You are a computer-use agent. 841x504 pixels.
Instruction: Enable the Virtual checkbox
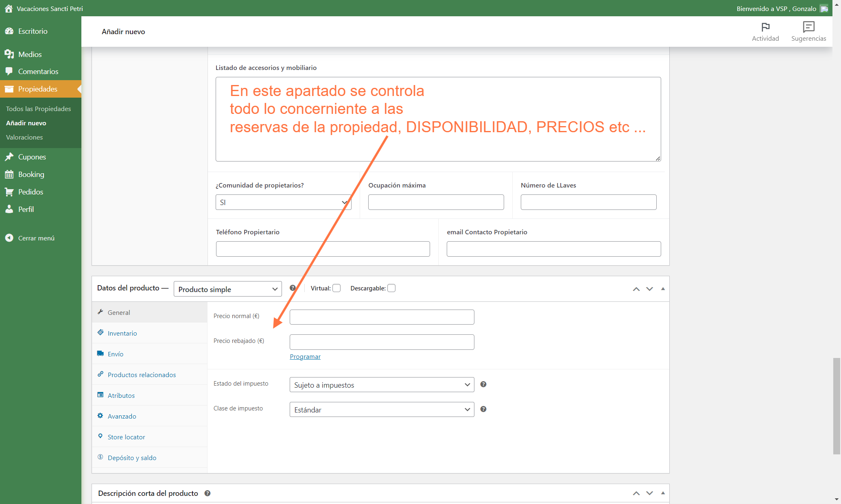click(336, 288)
